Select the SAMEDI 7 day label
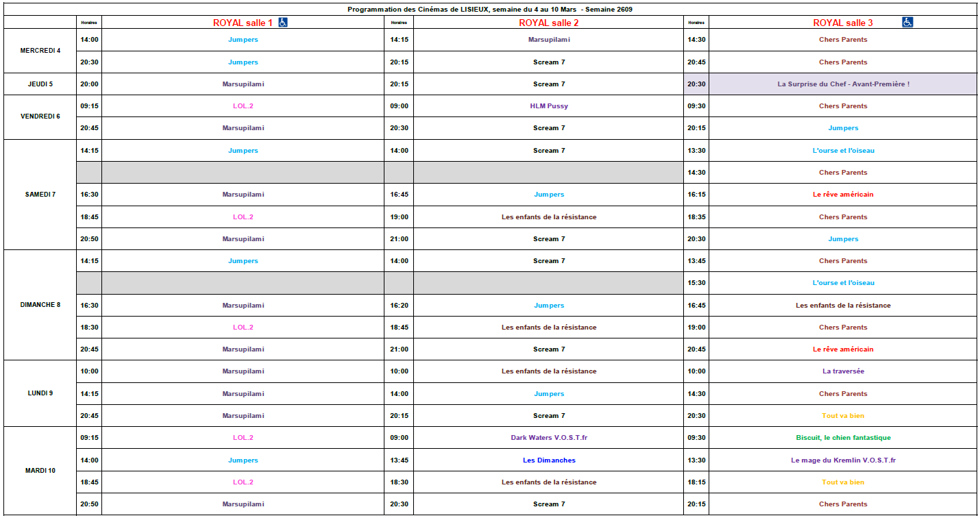Viewport: 980px width, 518px height. tap(40, 195)
